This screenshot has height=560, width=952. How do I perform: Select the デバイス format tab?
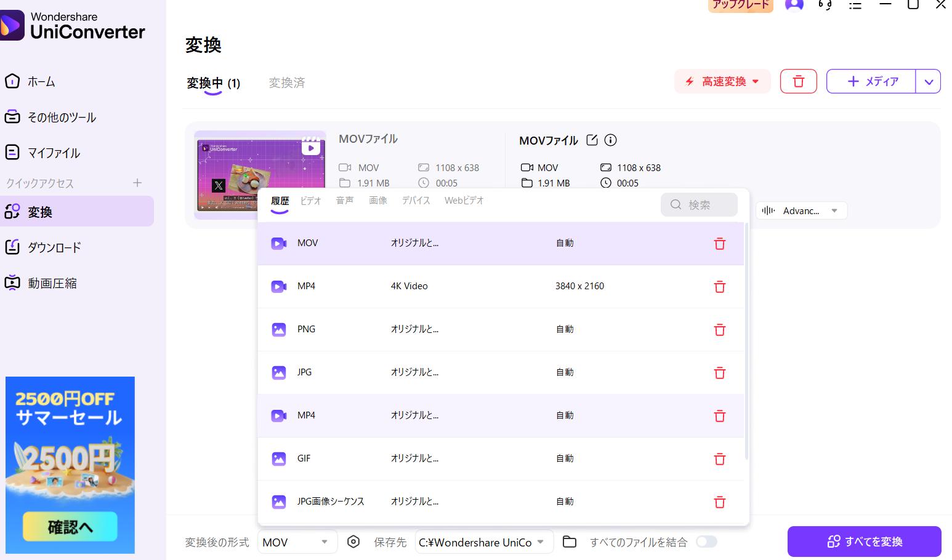click(416, 201)
